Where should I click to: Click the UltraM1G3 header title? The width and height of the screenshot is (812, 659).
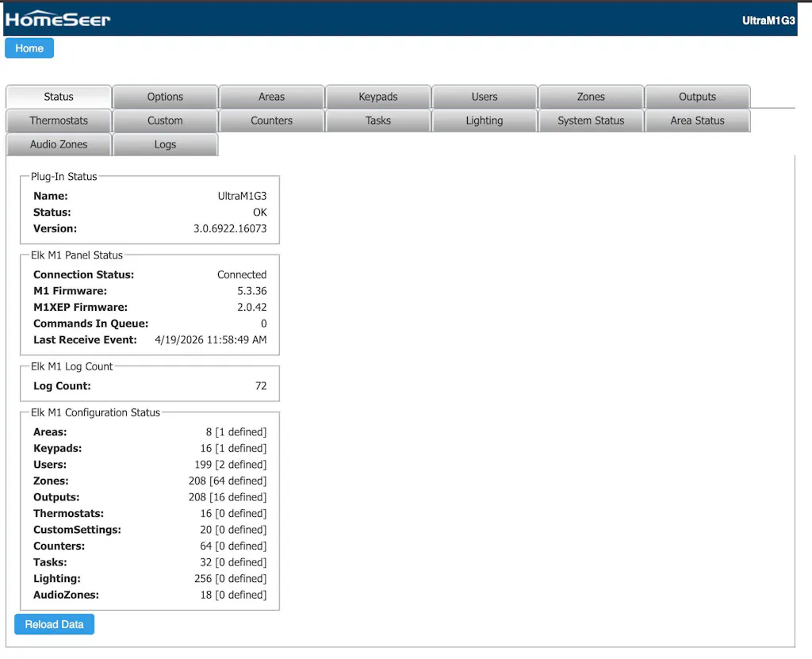pyautogui.click(x=768, y=21)
